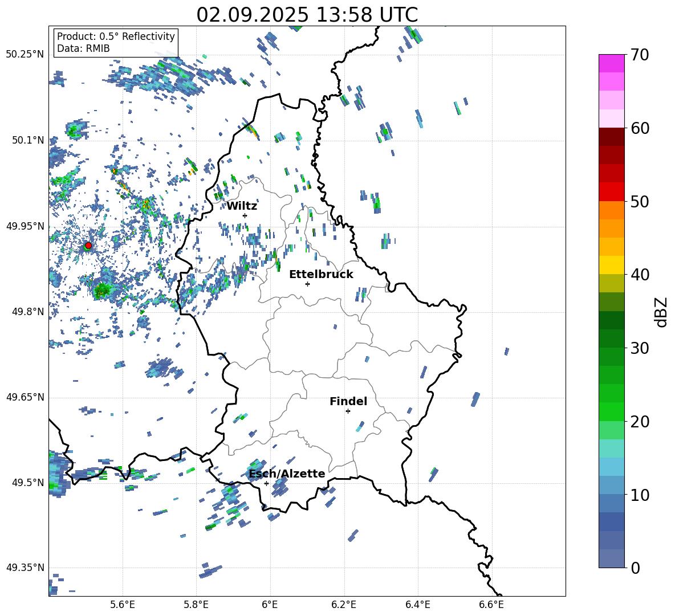Click the 40 colorbar tick label

point(640,275)
